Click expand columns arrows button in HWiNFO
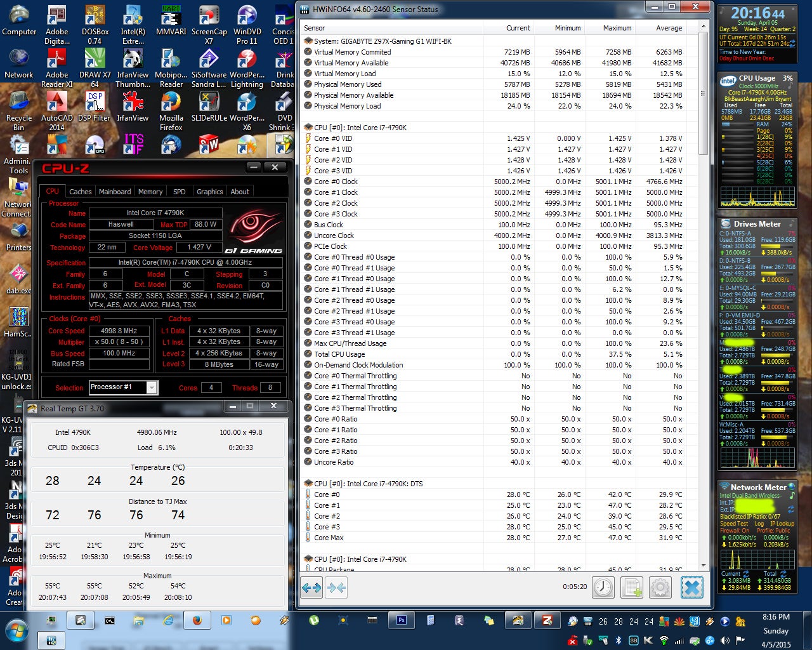 311,588
